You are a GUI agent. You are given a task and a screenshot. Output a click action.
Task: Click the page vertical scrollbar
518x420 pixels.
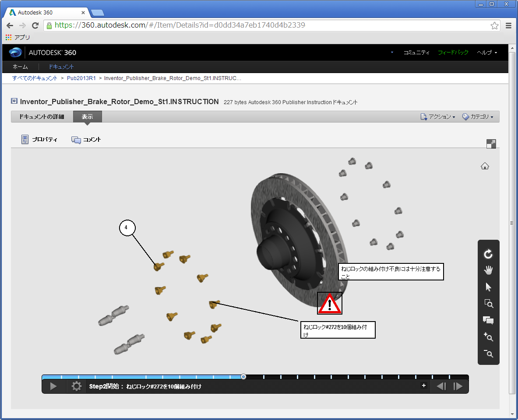tap(512, 223)
